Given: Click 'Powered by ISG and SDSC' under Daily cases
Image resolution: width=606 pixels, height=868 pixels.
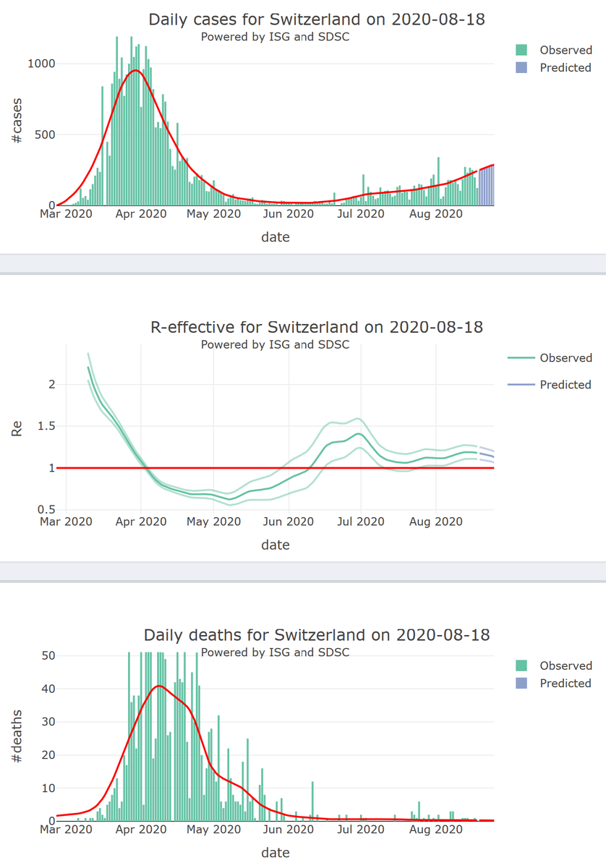Looking at the screenshot, I should [x=275, y=37].
